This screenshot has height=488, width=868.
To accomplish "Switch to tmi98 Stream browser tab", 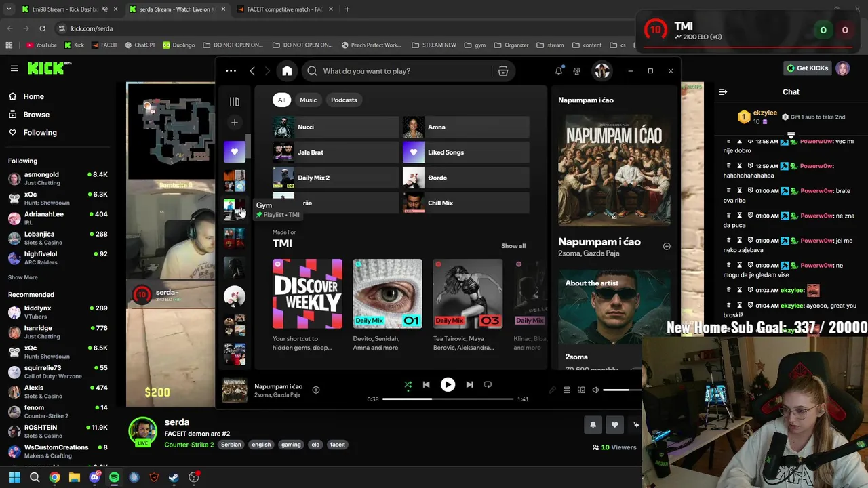I will pyautogui.click(x=65, y=9).
